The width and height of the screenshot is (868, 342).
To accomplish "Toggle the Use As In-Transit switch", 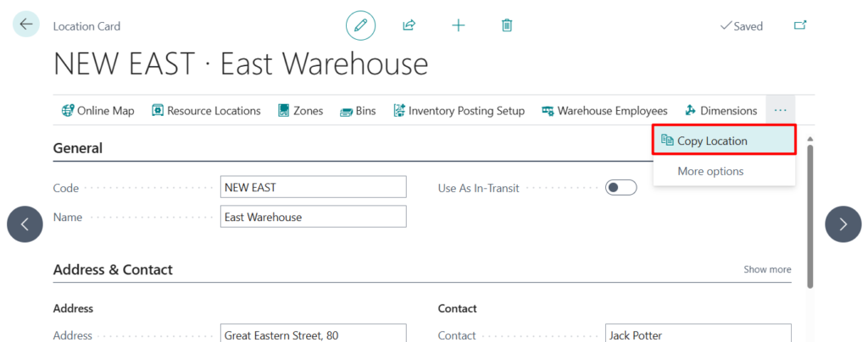I will (x=620, y=188).
